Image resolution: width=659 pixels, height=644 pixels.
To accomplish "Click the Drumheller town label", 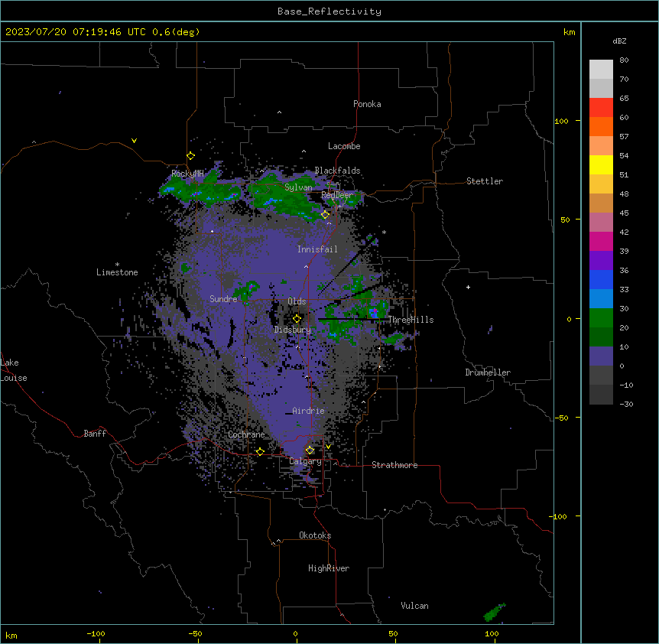I will point(488,372).
